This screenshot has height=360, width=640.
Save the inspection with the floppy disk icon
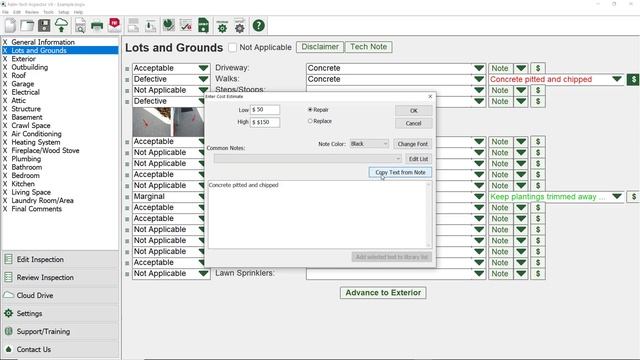44,26
